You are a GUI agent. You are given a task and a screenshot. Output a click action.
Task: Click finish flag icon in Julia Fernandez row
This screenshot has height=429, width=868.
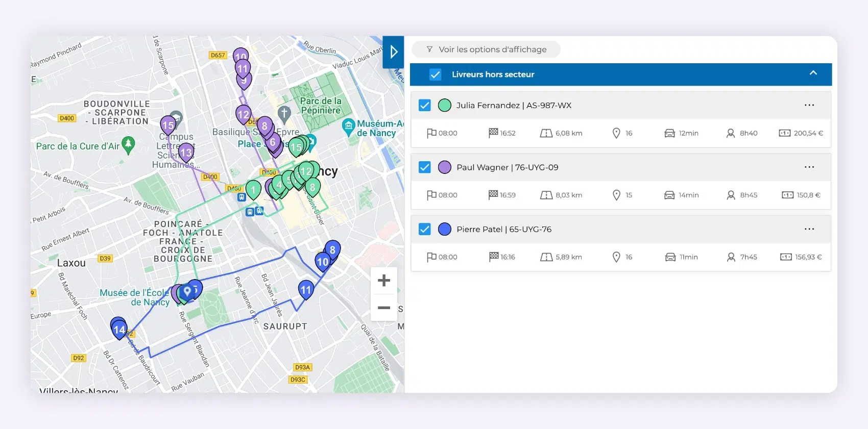tap(493, 133)
